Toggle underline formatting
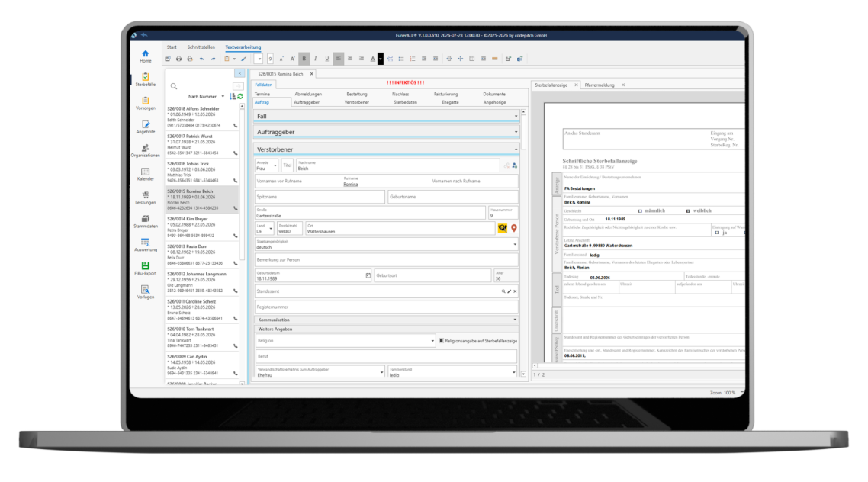The image size is (868, 482). [326, 59]
